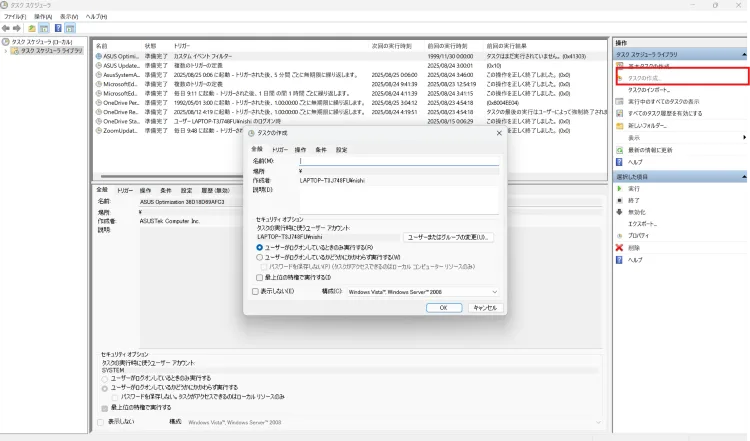
Task: Expand the 表示 submenu arrow in actions pane
Action: click(x=743, y=137)
